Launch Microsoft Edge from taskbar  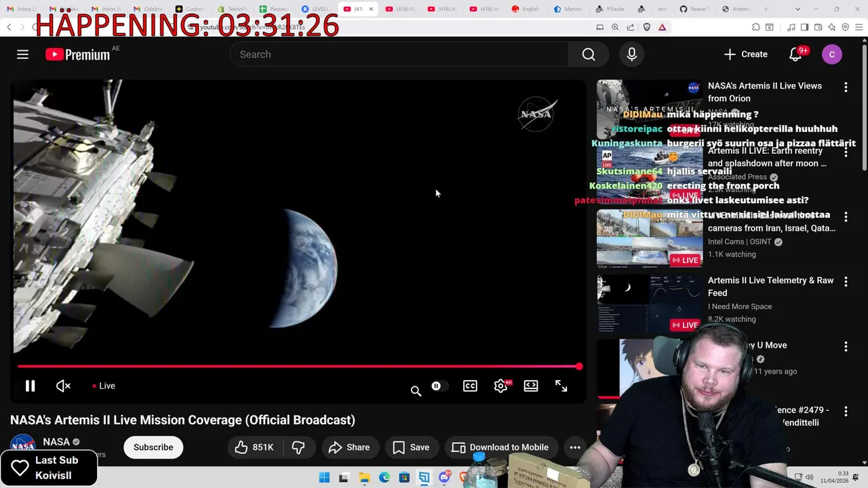coord(384,478)
